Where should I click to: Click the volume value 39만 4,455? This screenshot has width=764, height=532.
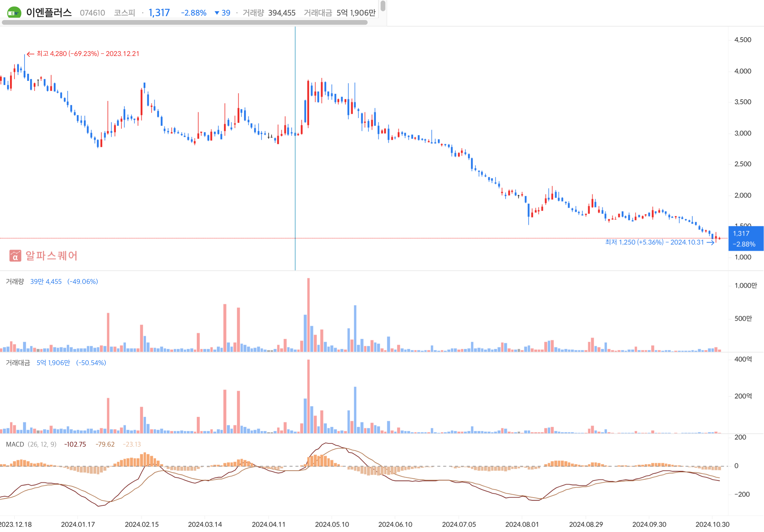pyautogui.click(x=46, y=282)
